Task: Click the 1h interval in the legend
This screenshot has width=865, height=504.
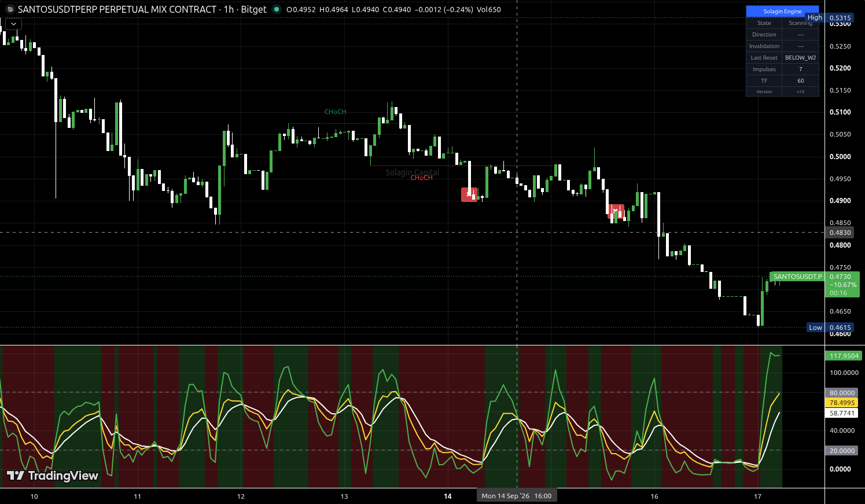Action: (229, 9)
